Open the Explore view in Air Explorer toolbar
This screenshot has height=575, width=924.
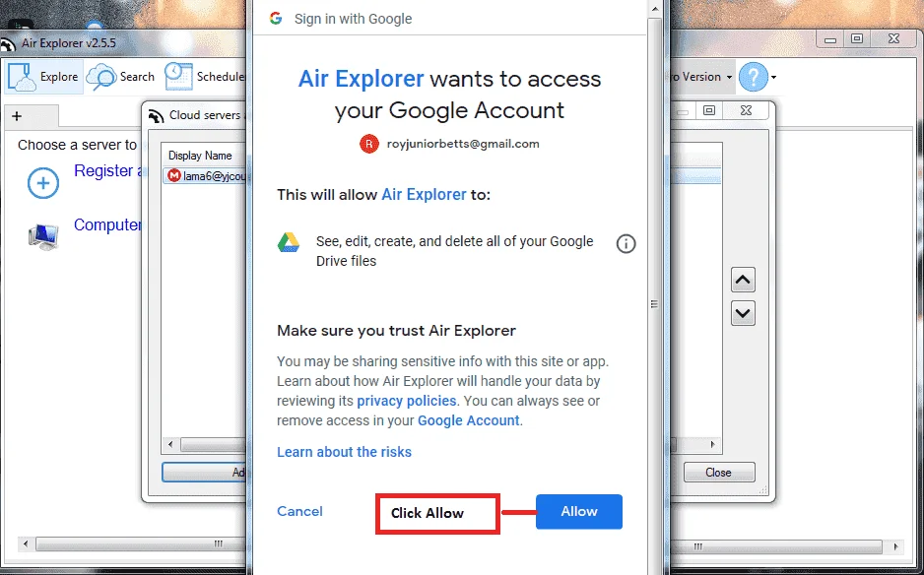pos(44,77)
